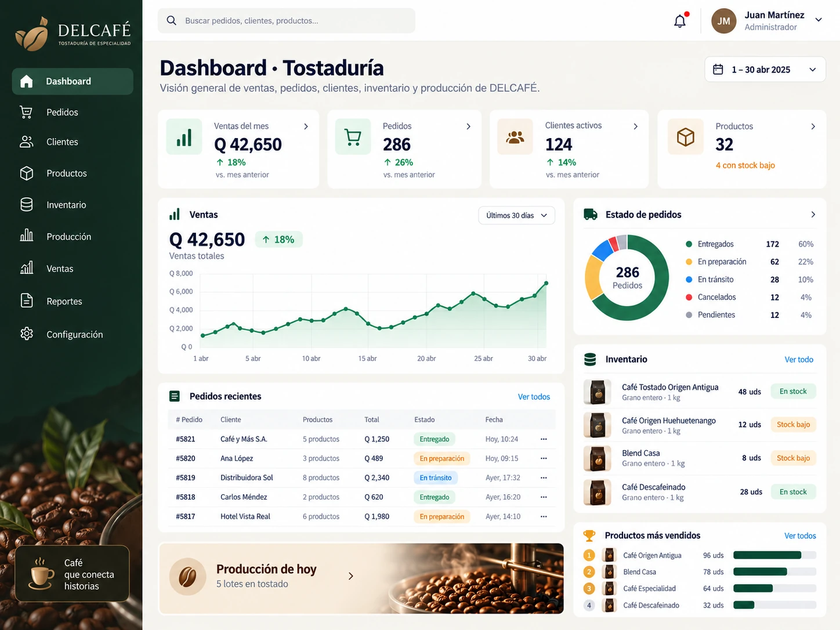This screenshot has height=630, width=840.
Task: Go to Inventario in the sidebar
Action: [x=73, y=205]
